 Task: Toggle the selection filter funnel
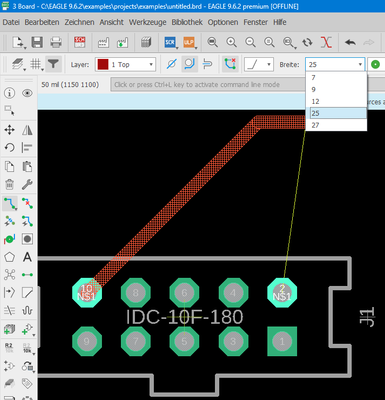pyautogui.click(x=53, y=64)
